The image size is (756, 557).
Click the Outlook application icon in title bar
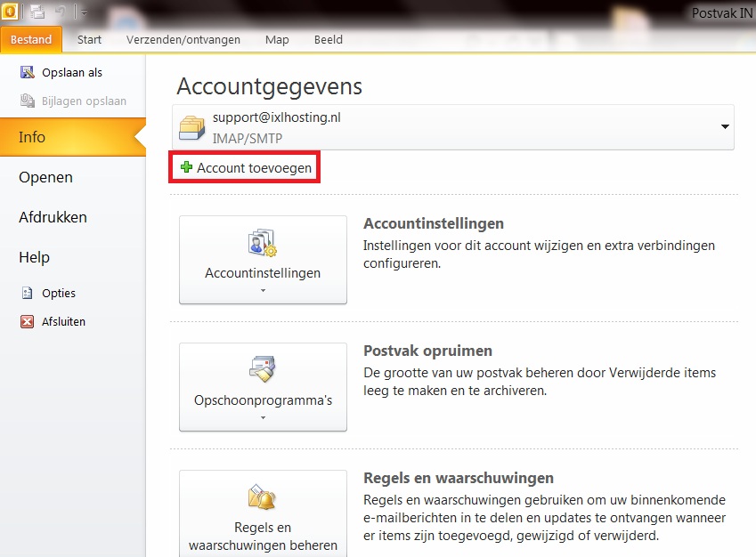tap(9, 11)
